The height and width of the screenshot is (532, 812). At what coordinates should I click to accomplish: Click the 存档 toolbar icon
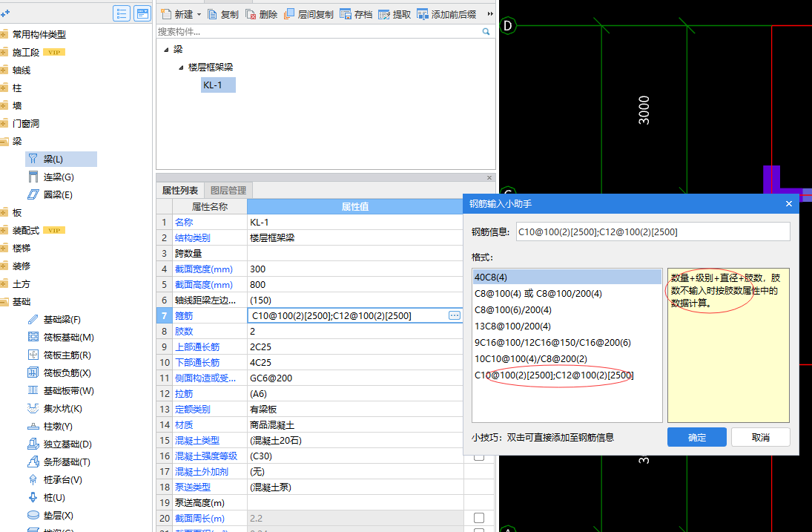(346, 14)
